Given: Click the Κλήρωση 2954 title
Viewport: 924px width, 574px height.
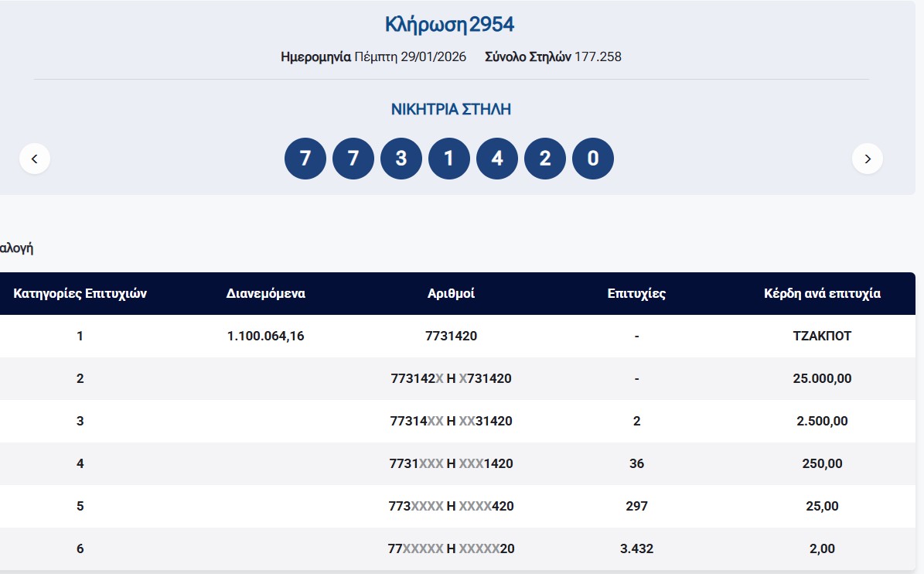Looking at the screenshot, I should [449, 25].
